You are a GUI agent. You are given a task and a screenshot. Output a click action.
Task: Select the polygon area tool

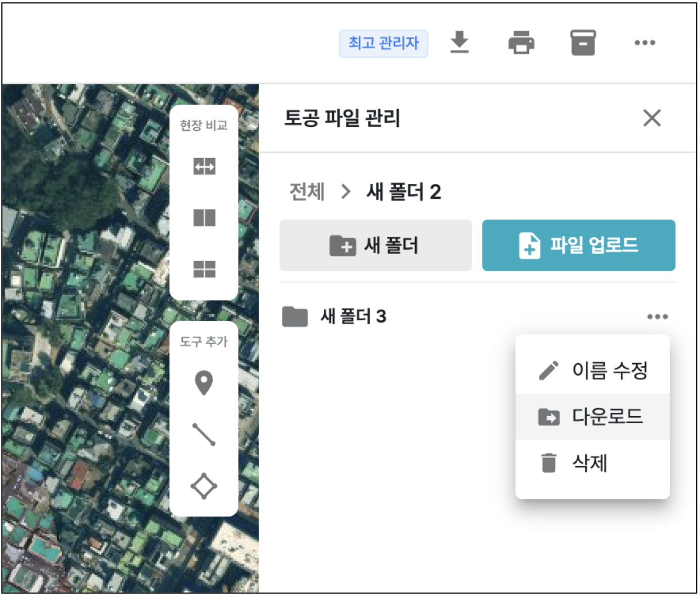click(x=204, y=486)
